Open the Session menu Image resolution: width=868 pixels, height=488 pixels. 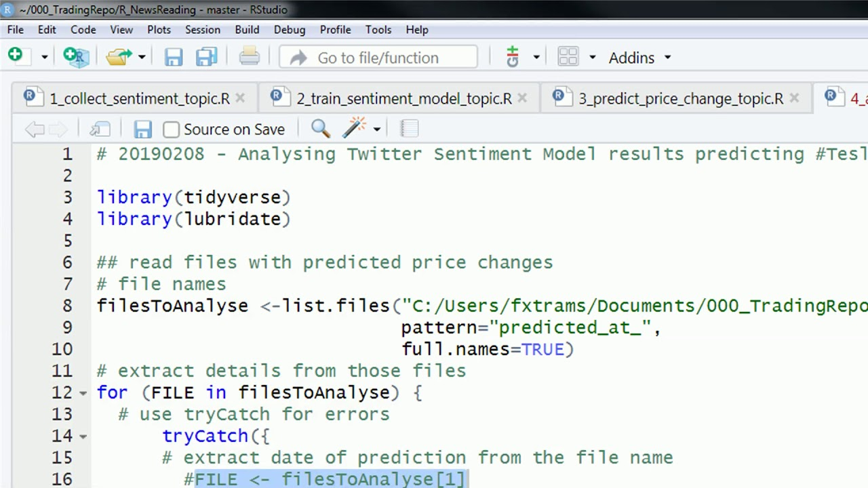[203, 30]
